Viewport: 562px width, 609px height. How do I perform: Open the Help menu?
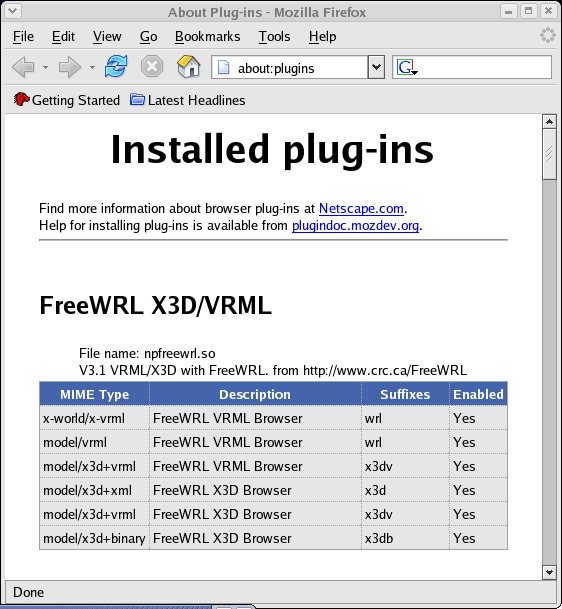[322, 37]
